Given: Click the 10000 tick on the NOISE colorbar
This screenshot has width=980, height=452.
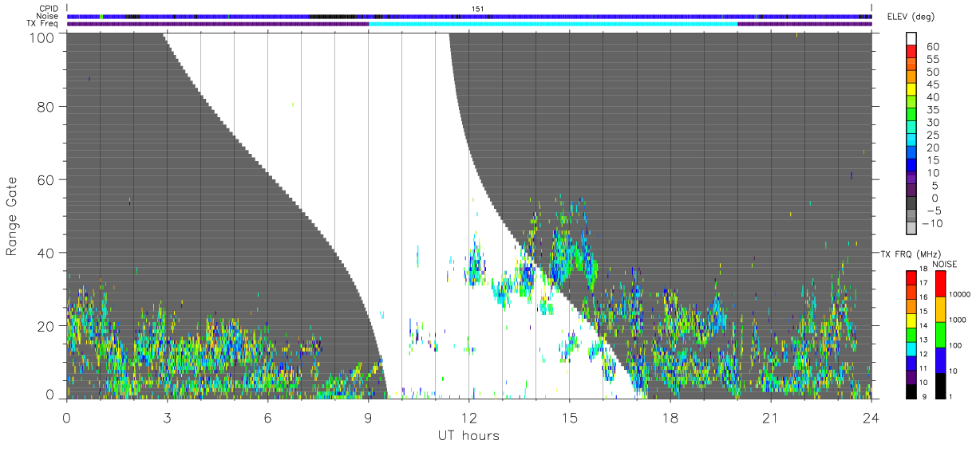Looking at the screenshot, I should click(x=961, y=295).
